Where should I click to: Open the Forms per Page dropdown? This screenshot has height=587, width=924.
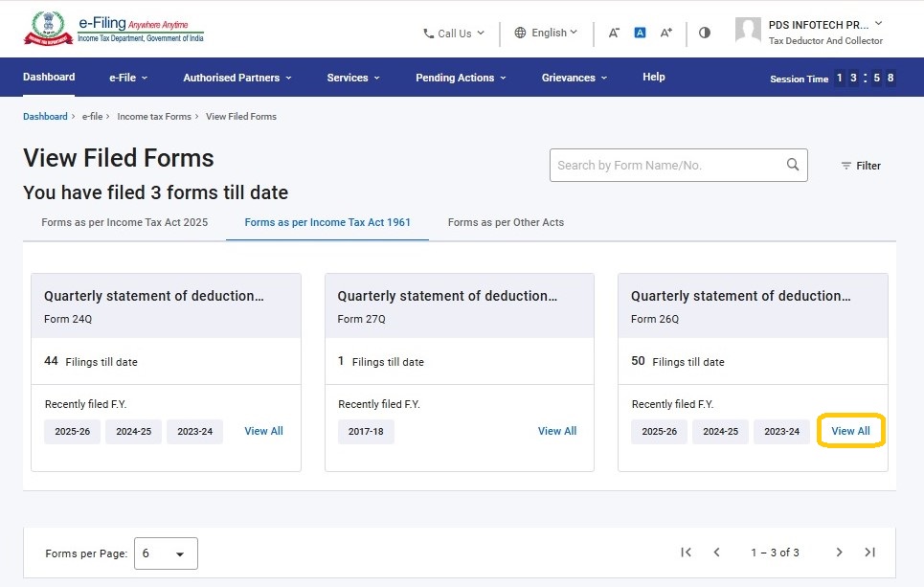pos(167,553)
